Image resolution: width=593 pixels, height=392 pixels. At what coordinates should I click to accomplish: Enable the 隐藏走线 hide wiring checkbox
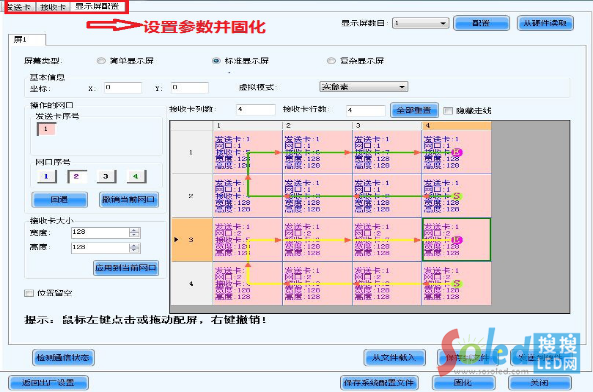[448, 111]
